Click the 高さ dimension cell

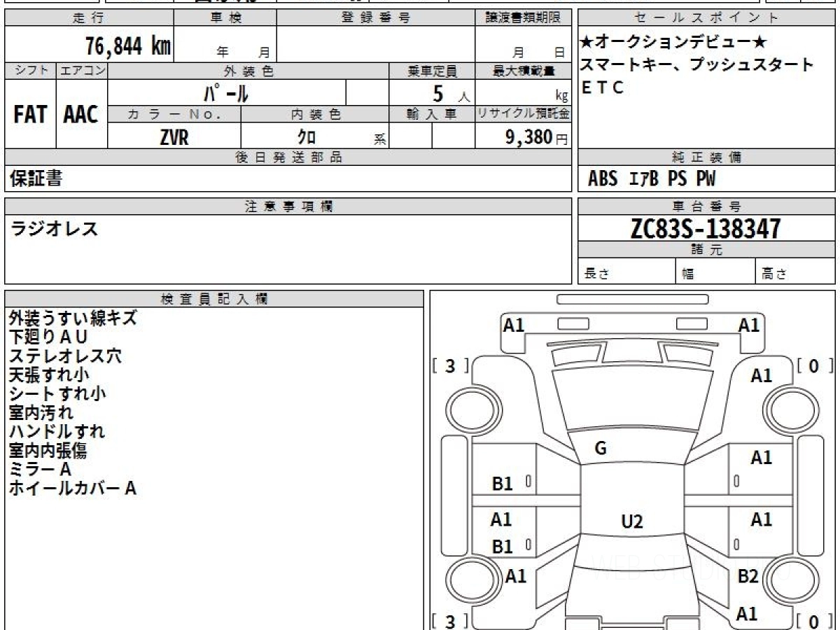pyautogui.click(x=795, y=272)
